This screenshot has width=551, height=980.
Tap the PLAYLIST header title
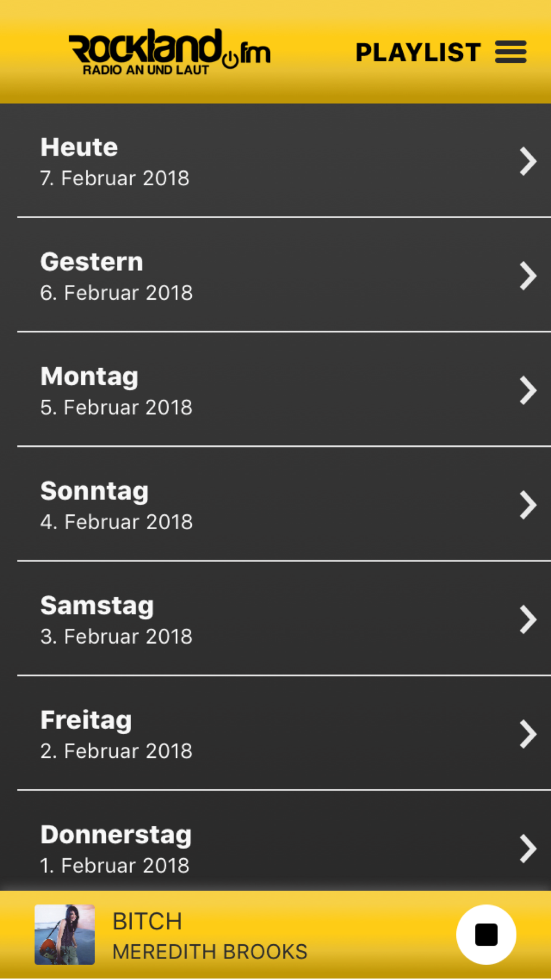[x=418, y=52]
